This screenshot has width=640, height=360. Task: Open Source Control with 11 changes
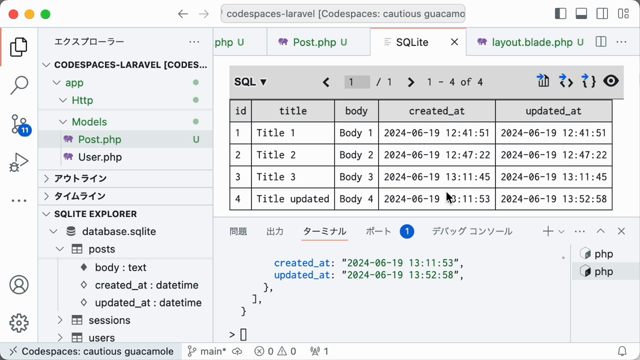point(20,124)
